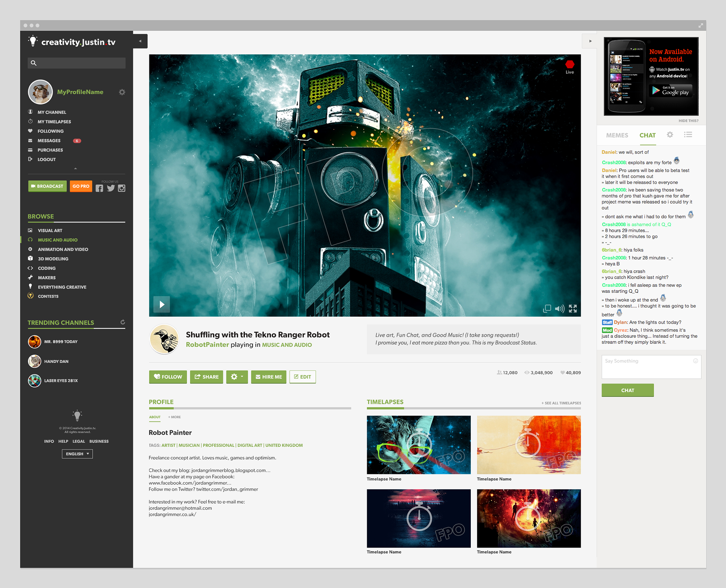Open HANDY DAN trending channel

(48, 361)
